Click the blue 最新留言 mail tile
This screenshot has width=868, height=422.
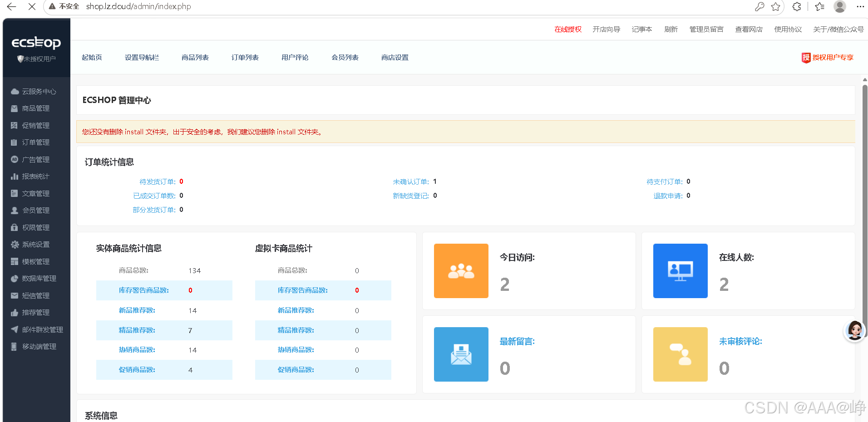point(461,354)
